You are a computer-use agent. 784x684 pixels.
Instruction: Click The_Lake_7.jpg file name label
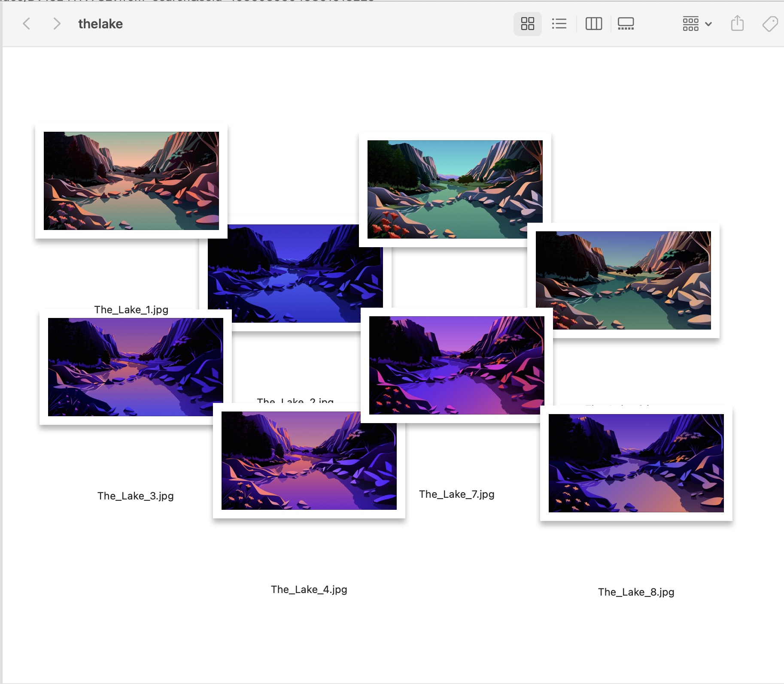457,494
